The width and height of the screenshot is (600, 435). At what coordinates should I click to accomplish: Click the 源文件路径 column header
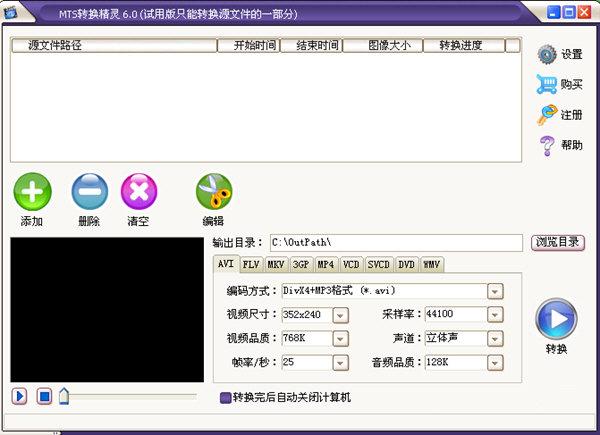[x=114, y=46]
